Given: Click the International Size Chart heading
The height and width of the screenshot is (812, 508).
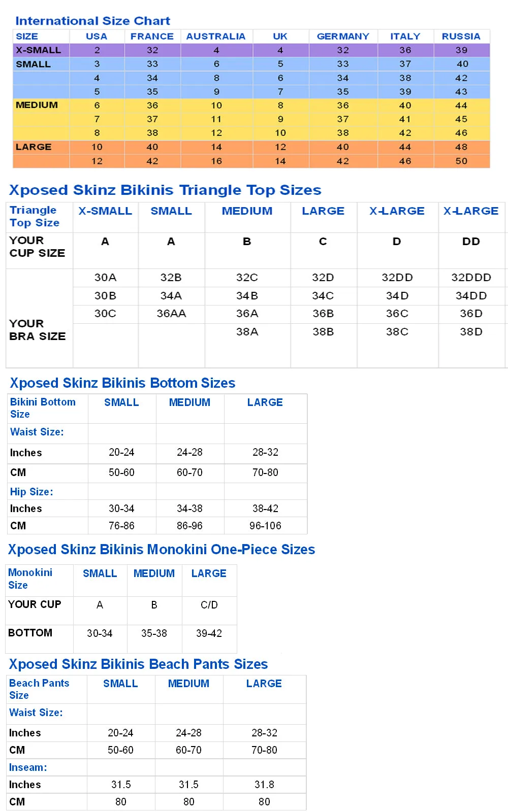Looking at the screenshot, I should 92,21.
